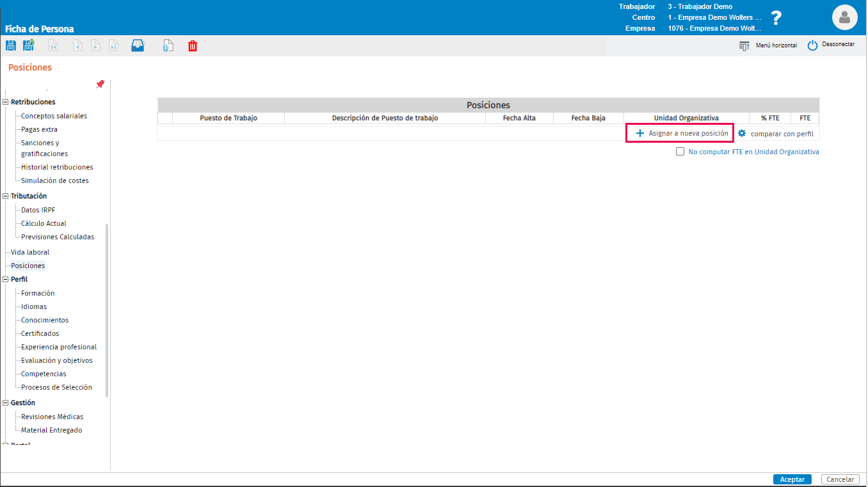Open Datos IRPF tree item

click(38, 210)
